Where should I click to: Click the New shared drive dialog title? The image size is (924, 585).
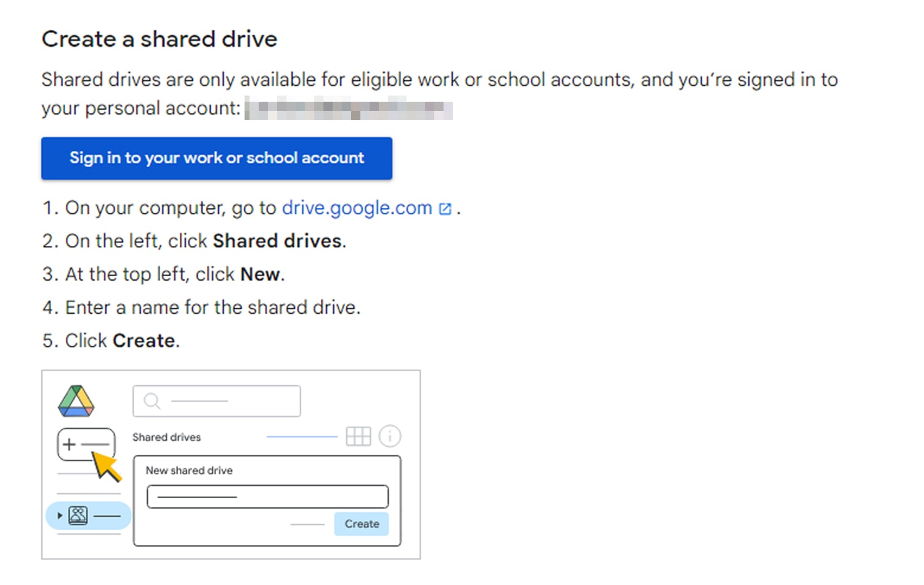coord(188,470)
